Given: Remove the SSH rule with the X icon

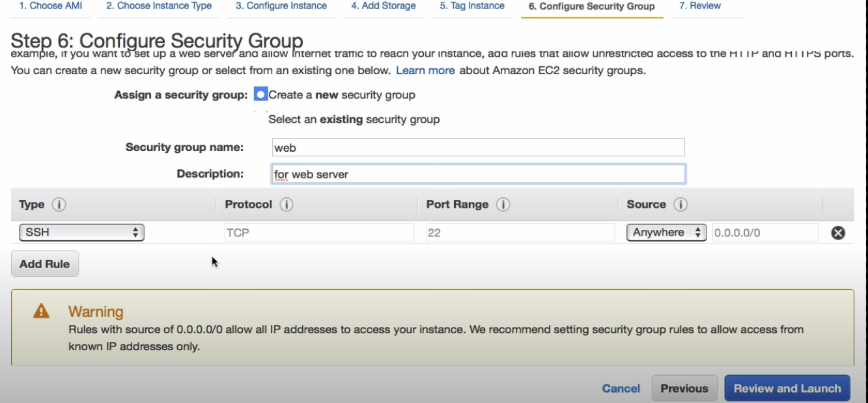Looking at the screenshot, I should pos(838,232).
